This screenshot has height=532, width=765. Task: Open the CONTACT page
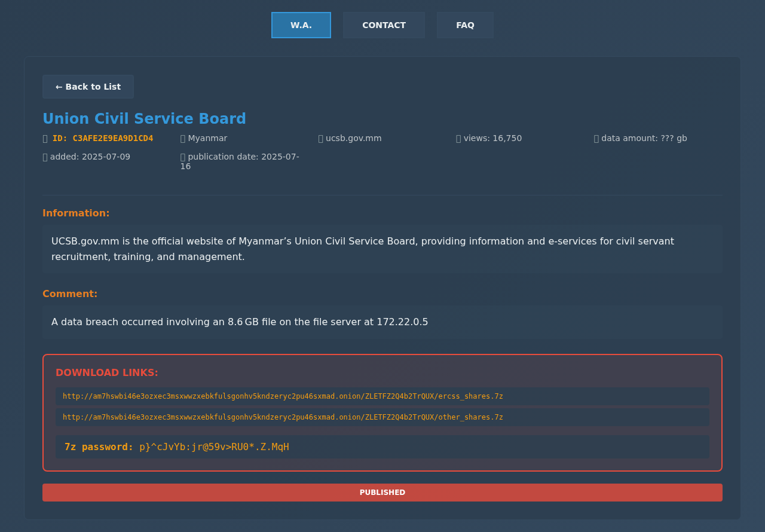(384, 25)
